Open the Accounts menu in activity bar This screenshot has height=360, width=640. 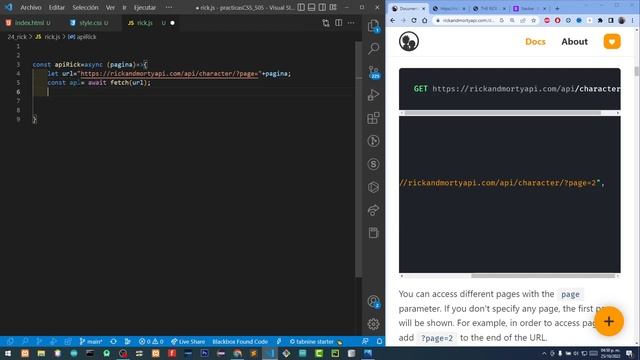pyautogui.click(x=373, y=302)
